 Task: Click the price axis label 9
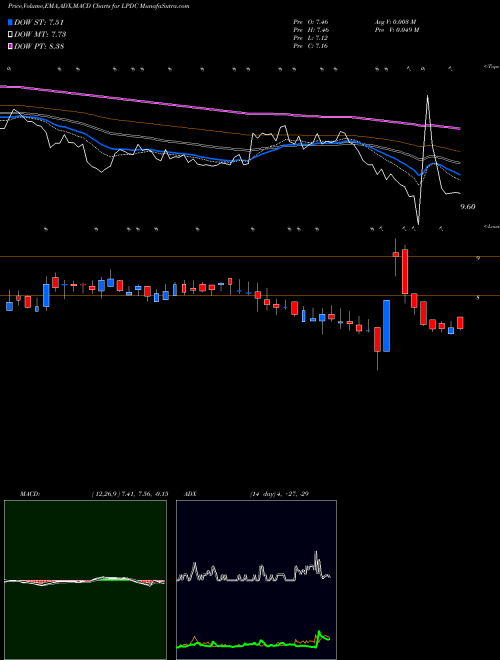(x=478, y=258)
